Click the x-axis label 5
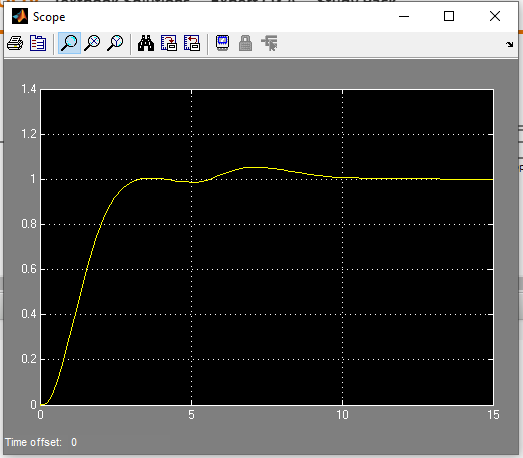Screen dimensions: 523x458 [x=191, y=415]
